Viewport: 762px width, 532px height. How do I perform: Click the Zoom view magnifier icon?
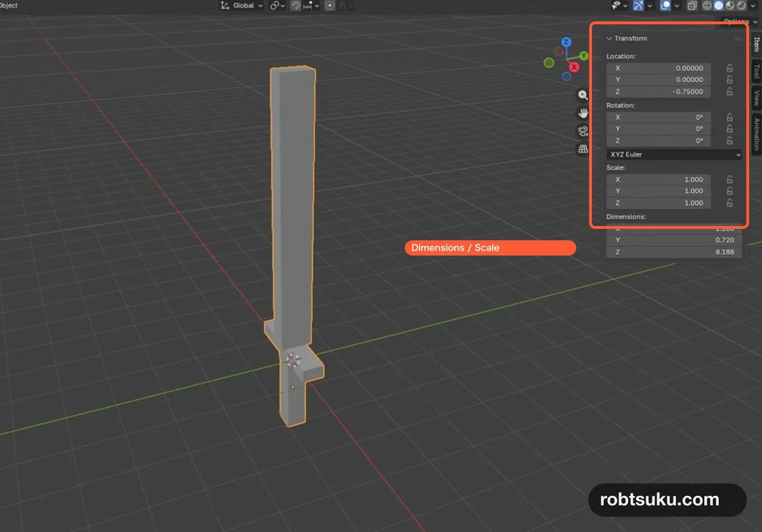click(583, 95)
